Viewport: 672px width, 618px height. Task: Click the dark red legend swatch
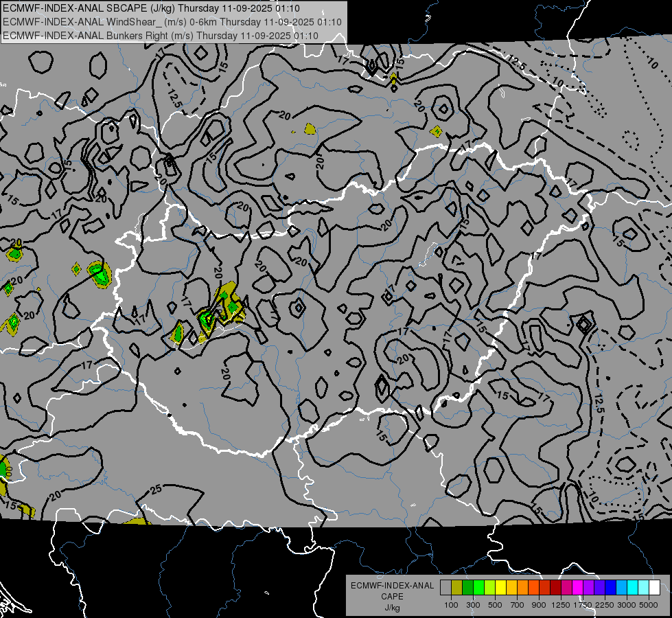pos(556,587)
